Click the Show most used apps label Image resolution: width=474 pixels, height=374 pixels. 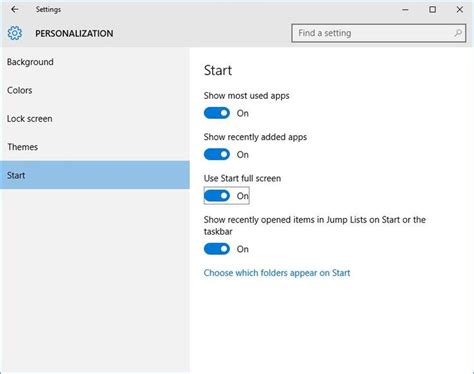pyautogui.click(x=247, y=96)
